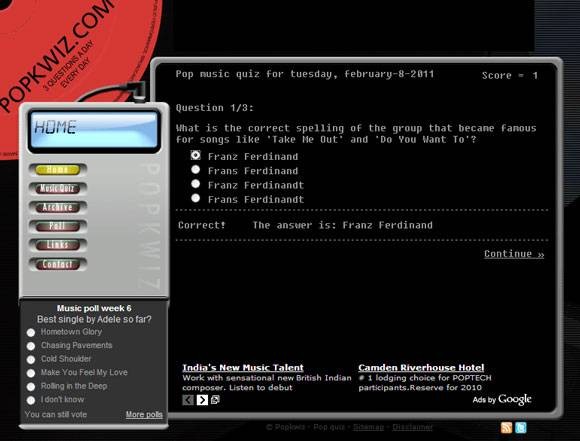Open the Links menu button
The image size is (580, 441).
coord(58,245)
